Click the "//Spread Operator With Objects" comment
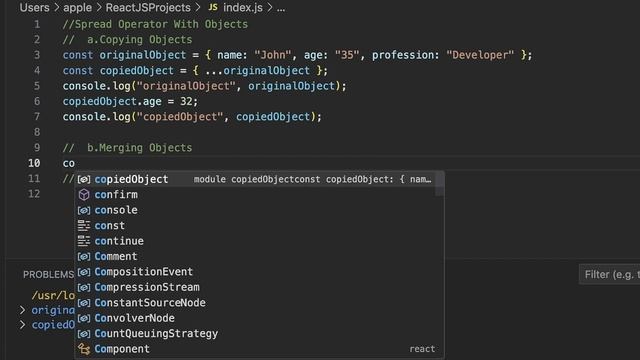Screen dimensions: 640x360 pos(155,24)
